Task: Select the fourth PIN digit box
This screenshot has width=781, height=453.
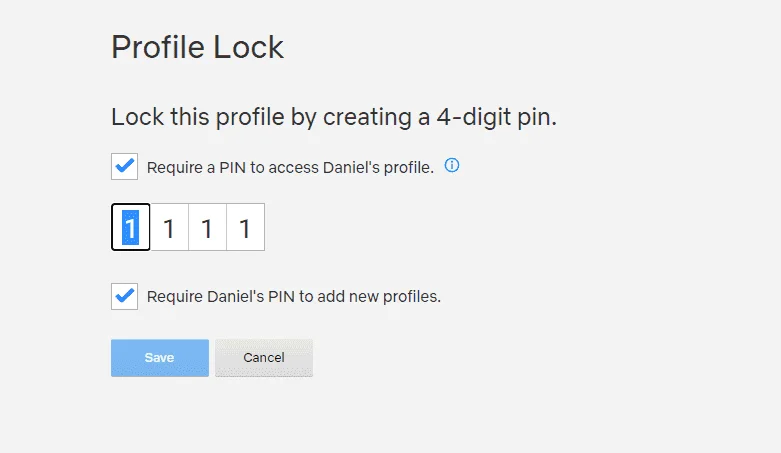Action: tap(246, 227)
